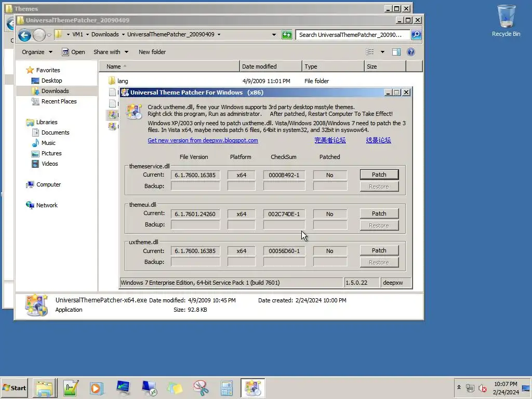Image resolution: width=532 pixels, height=399 pixels.
Task: Open Windows Explorer from the taskbar
Action: 45,388
